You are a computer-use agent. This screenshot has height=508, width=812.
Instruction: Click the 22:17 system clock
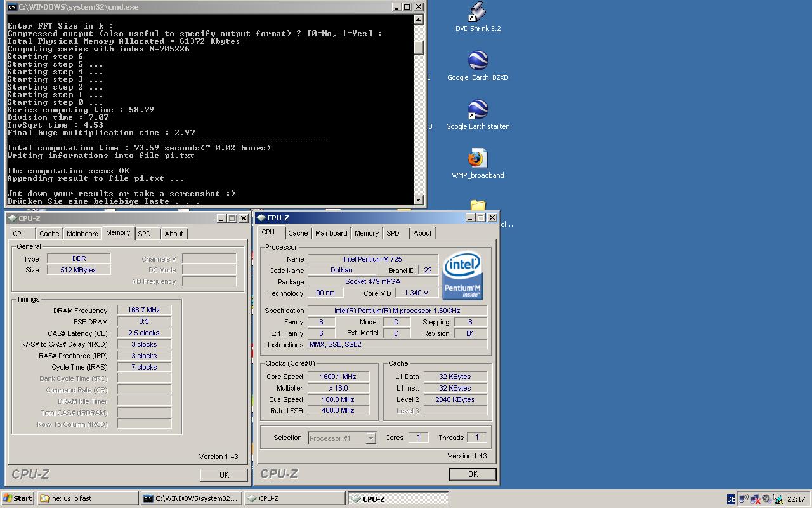pos(796,499)
